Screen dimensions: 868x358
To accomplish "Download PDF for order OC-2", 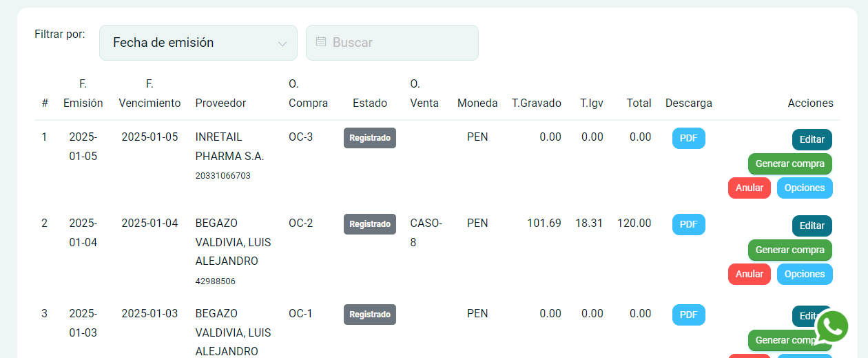I will (688, 224).
